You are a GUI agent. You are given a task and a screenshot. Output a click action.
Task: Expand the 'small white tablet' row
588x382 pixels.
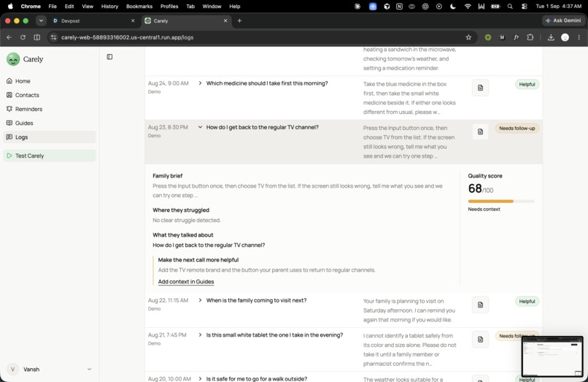click(x=200, y=335)
